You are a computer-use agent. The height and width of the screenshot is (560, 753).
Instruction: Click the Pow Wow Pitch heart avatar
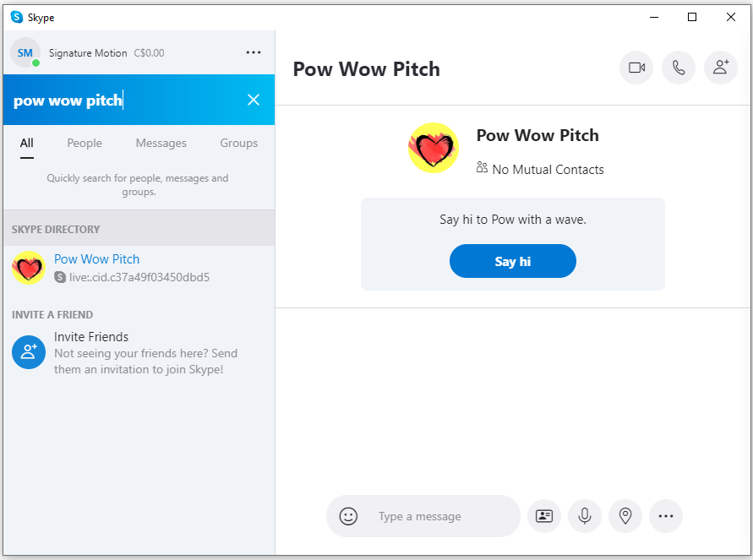tap(434, 149)
